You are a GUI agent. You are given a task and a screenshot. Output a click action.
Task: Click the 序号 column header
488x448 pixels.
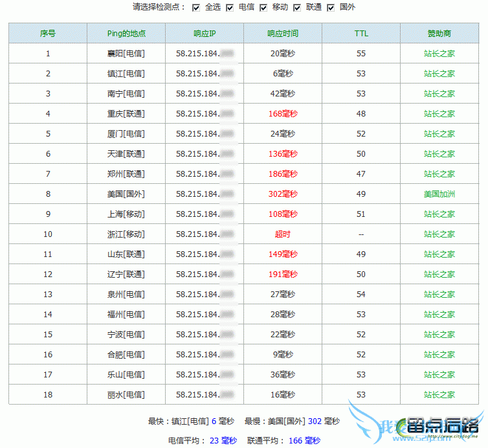(x=48, y=33)
